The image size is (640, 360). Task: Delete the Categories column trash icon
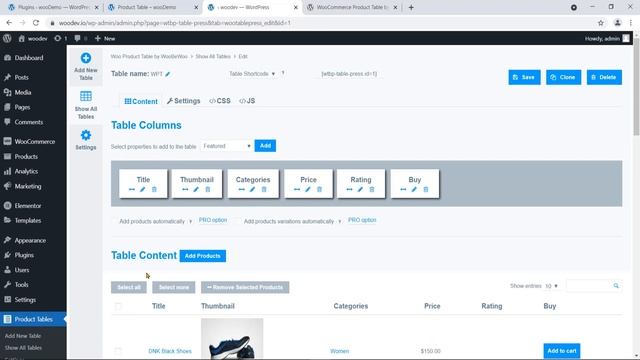pyautogui.click(x=264, y=189)
